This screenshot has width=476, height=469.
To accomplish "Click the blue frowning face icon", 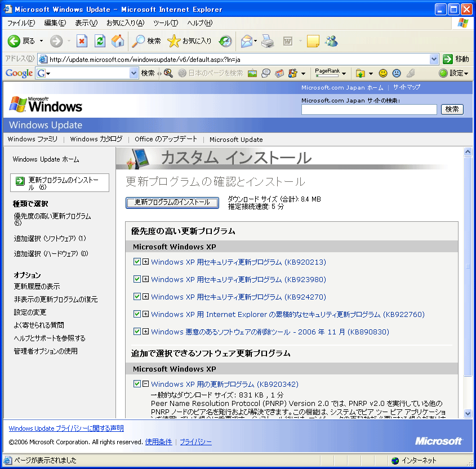I will (397, 73).
